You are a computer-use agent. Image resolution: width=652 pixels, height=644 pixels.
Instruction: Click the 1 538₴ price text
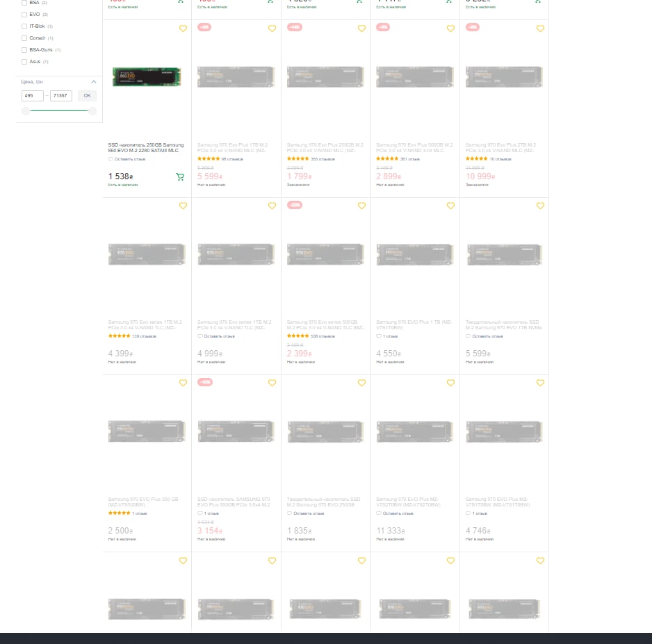120,176
